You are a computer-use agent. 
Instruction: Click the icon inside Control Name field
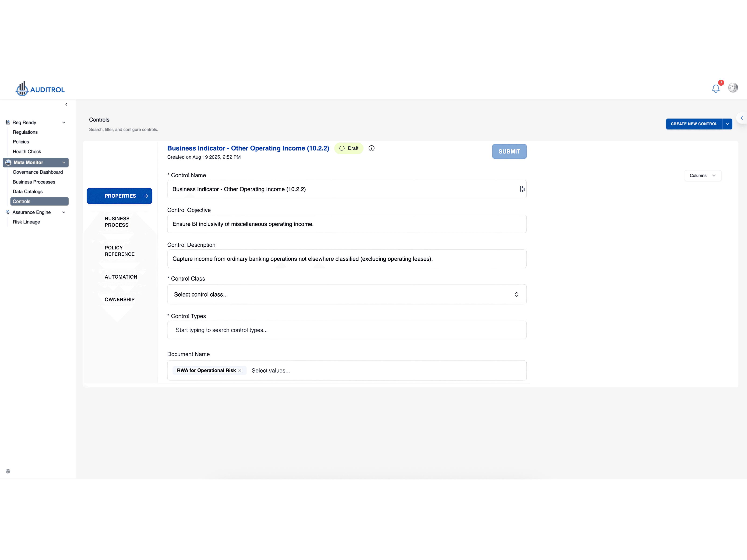tap(522, 189)
